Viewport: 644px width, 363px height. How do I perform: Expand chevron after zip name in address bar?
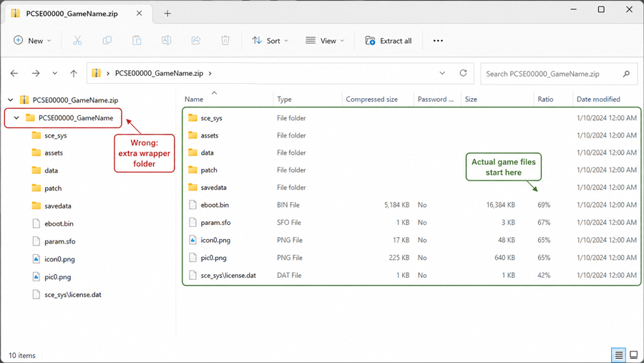(x=210, y=73)
